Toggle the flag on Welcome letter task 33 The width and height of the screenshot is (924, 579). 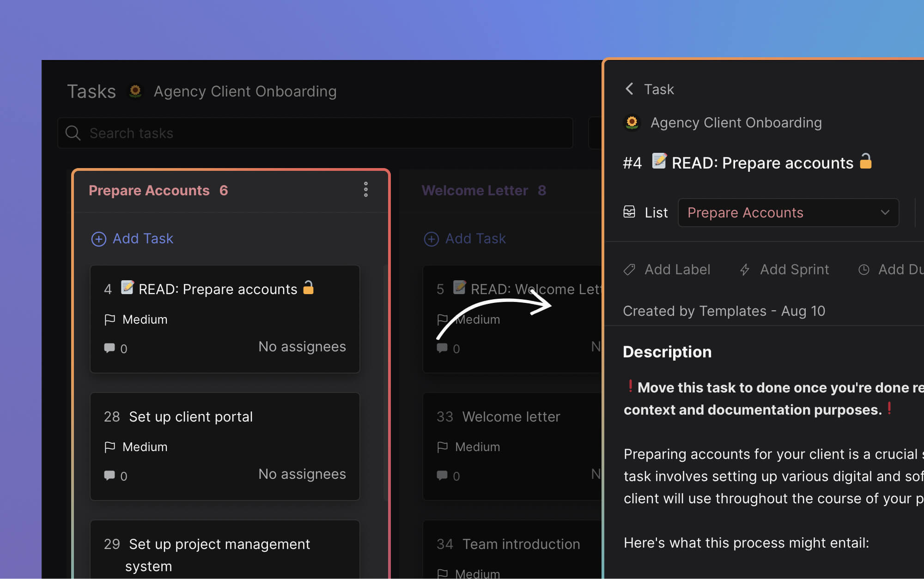point(443,446)
